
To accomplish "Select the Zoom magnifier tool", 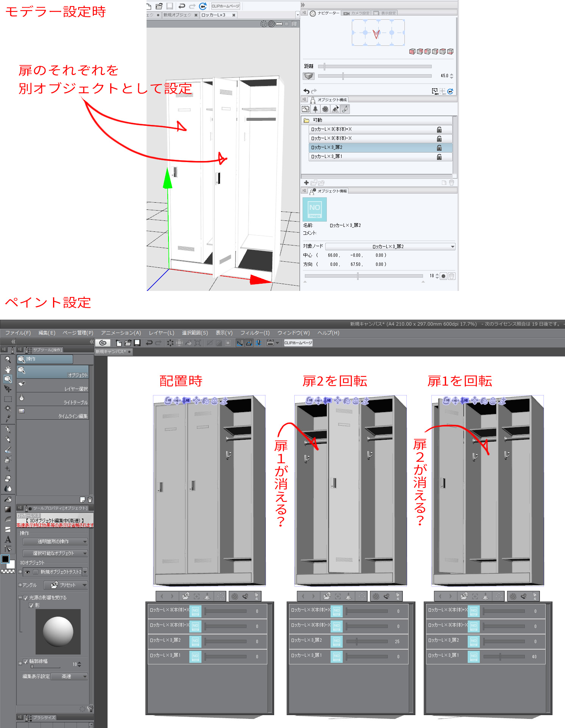I will (x=8, y=359).
